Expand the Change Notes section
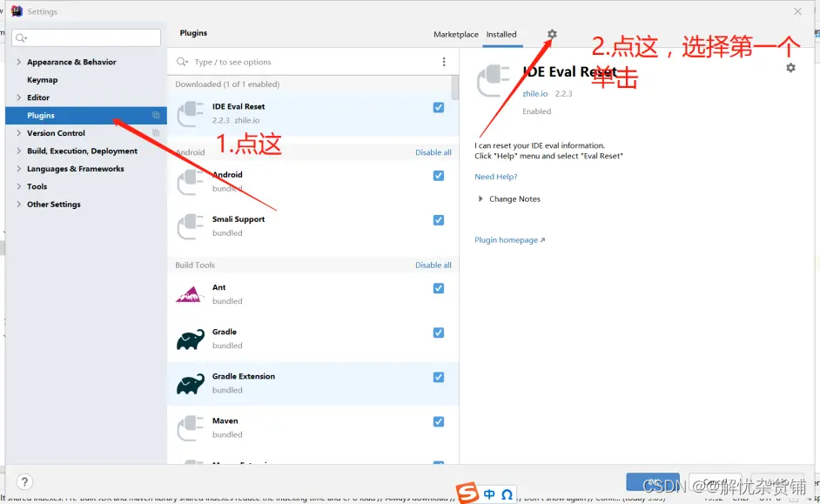Image resolution: width=820 pixels, height=504 pixels. click(481, 198)
